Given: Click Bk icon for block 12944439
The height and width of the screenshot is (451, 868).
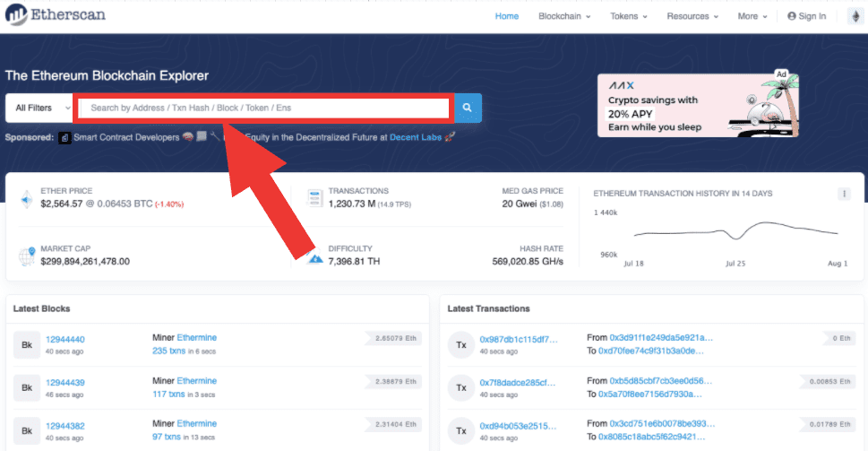Looking at the screenshot, I should (x=27, y=388).
